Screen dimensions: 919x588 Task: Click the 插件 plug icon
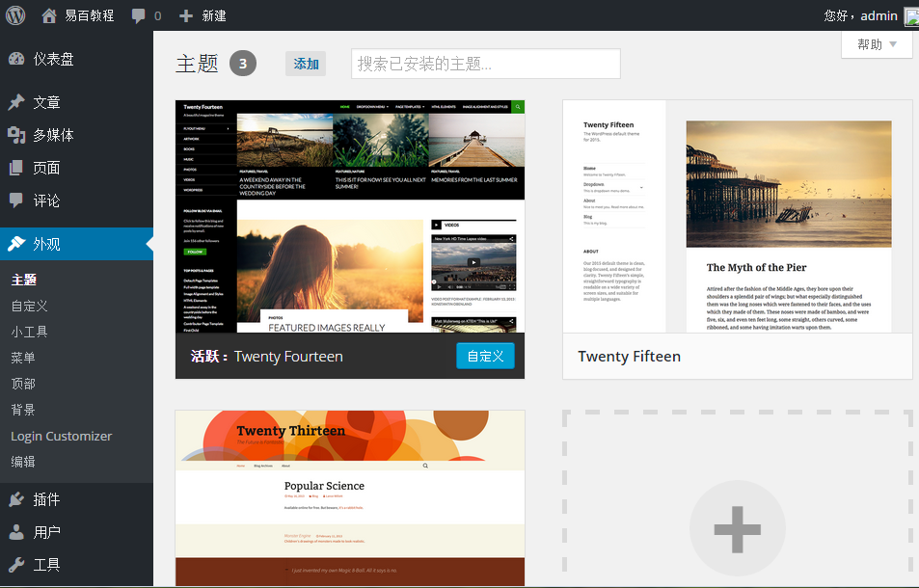[16, 499]
